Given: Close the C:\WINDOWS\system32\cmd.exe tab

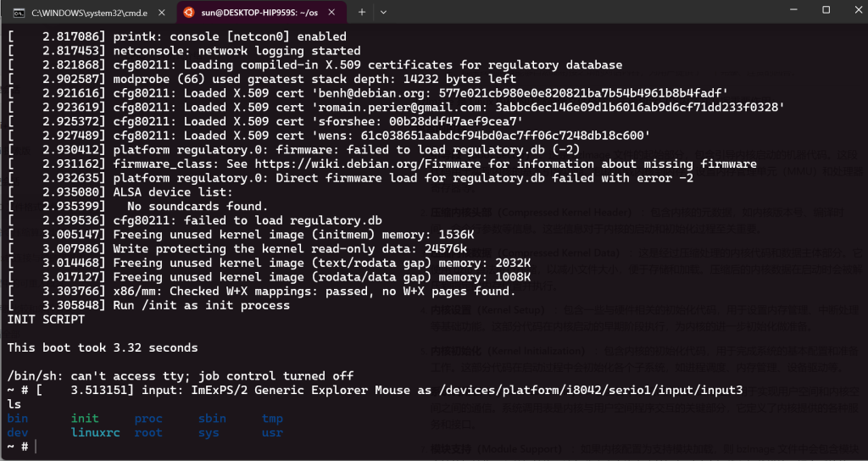Looking at the screenshot, I should (162, 13).
